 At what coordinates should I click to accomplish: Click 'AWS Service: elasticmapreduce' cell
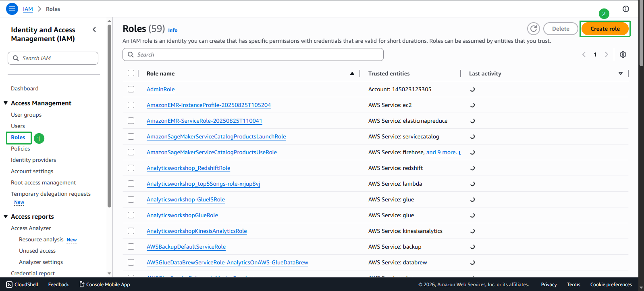pyautogui.click(x=408, y=121)
